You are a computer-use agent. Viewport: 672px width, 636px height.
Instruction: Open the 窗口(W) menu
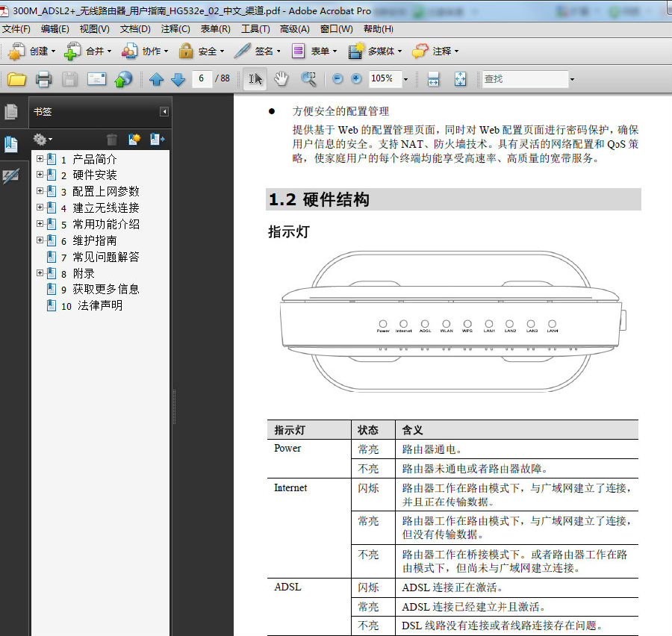point(337,29)
